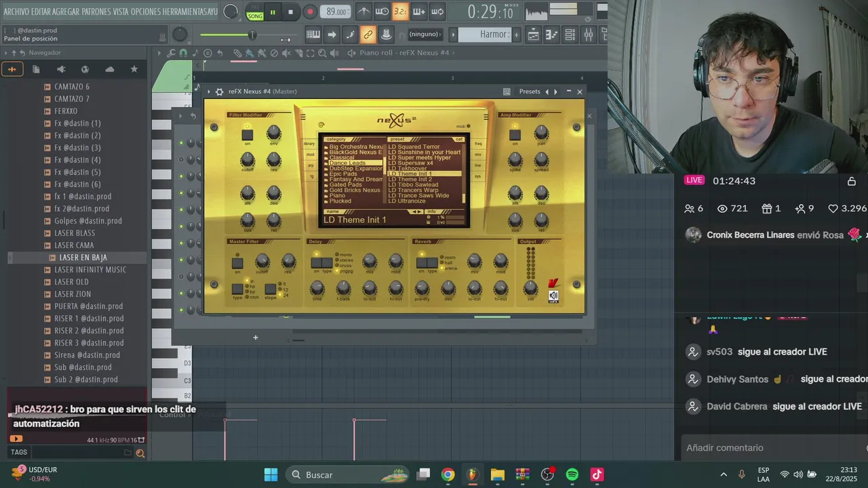868x488 pixels.
Task: Select the piano roll zoom tool
Action: [x=323, y=53]
